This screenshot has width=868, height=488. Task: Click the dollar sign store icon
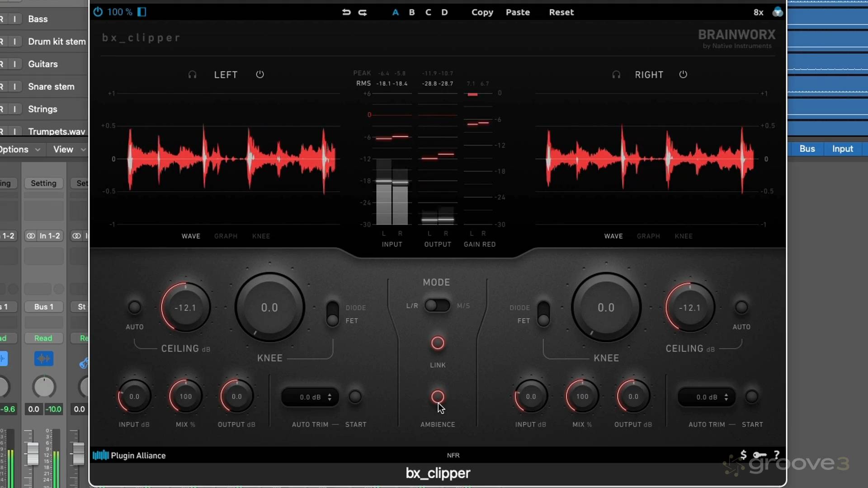(744, 455)
